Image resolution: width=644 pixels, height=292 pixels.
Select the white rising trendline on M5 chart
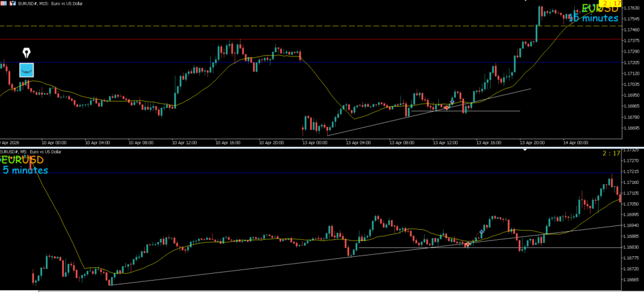(365, 255)
